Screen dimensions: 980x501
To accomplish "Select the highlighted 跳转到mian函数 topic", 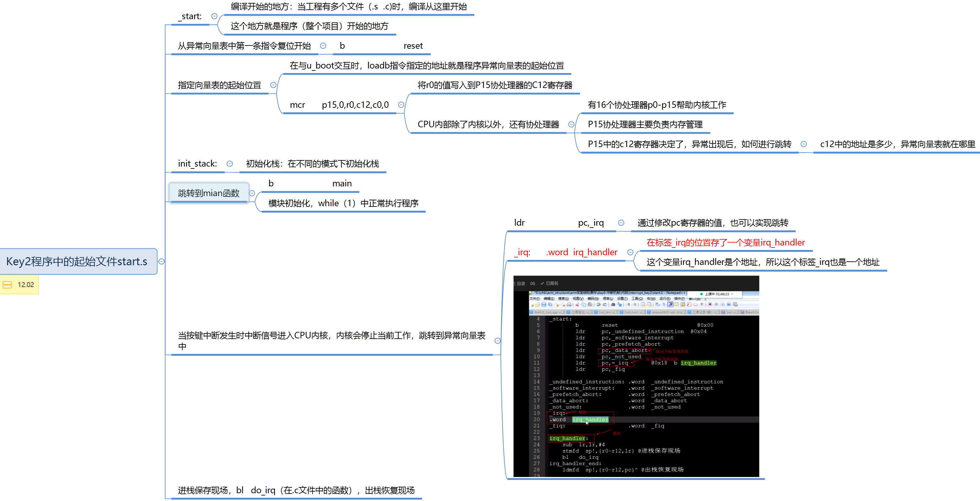I will (208, 193).
